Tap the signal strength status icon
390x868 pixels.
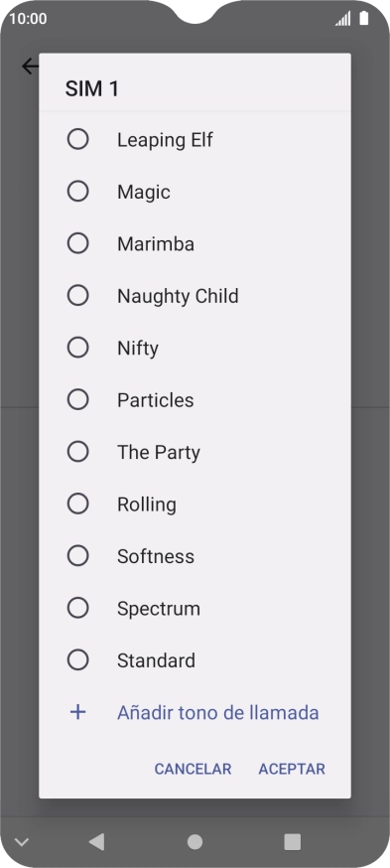[x=343, y=19]
